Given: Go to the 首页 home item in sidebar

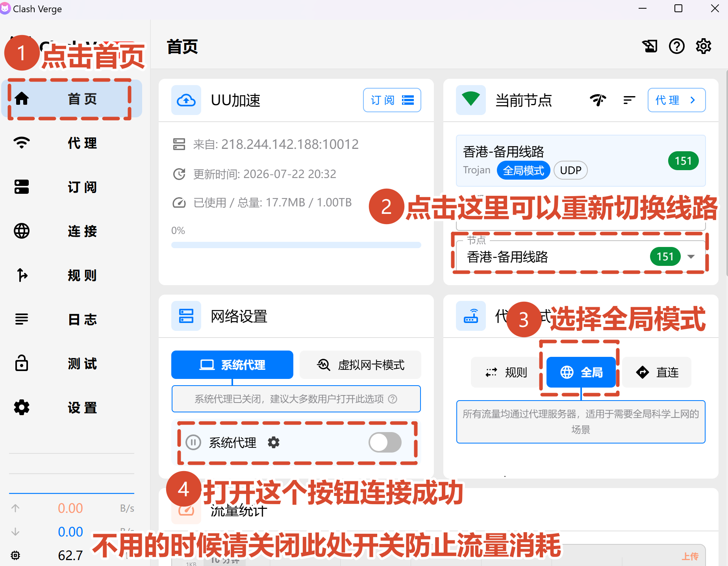Looking at the screenshot, I should [72, 98].
